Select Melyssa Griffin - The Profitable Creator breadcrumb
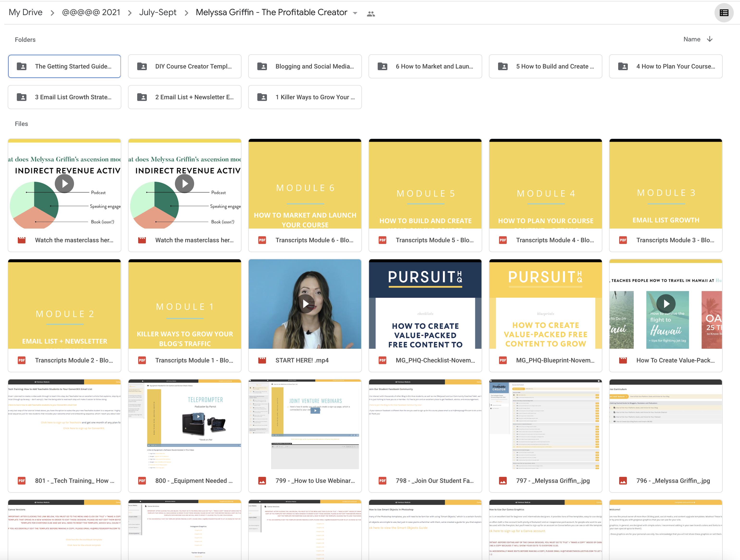This screenshot has width=740, height=560. (271, 12)
